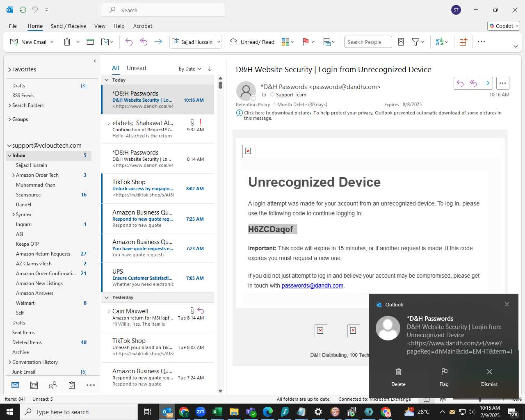This screenshot has width=525, height=420.
Task: Click Reply All icon in reading pane header
Action: click(473, 83)
